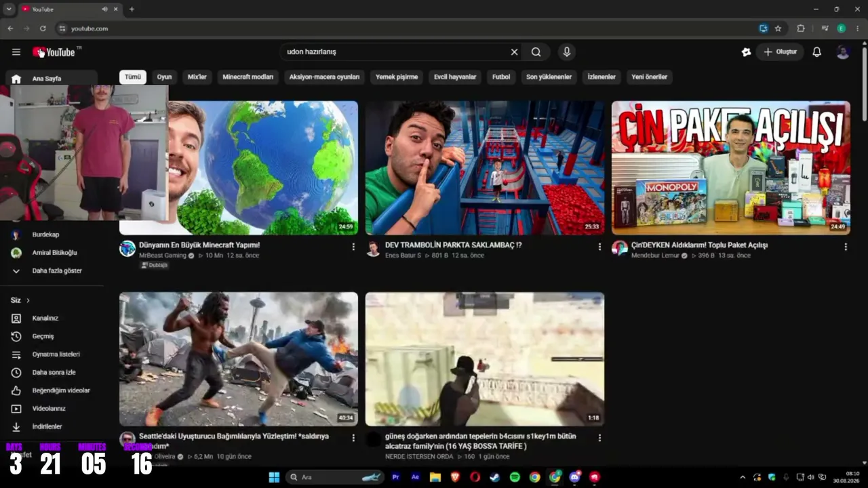
Task: Open the Chrome three-dot menu
Action: tap(858, 28)
